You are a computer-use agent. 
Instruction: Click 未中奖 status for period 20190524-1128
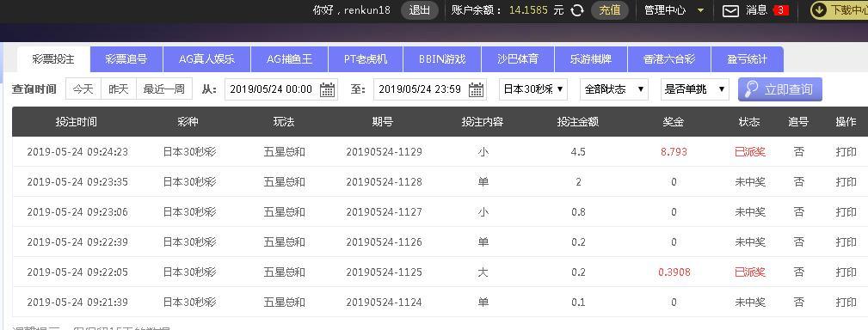pyautogui.click(x=750, y=181)
